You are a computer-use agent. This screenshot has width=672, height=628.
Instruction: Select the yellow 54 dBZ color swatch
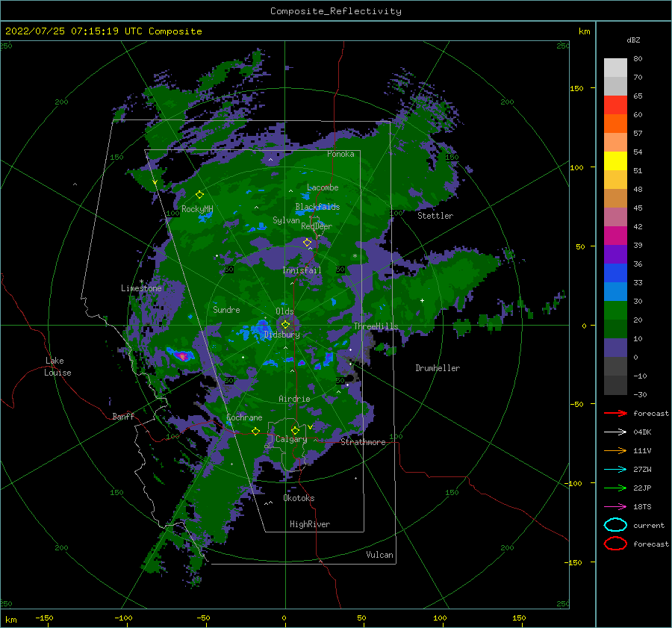615,161
